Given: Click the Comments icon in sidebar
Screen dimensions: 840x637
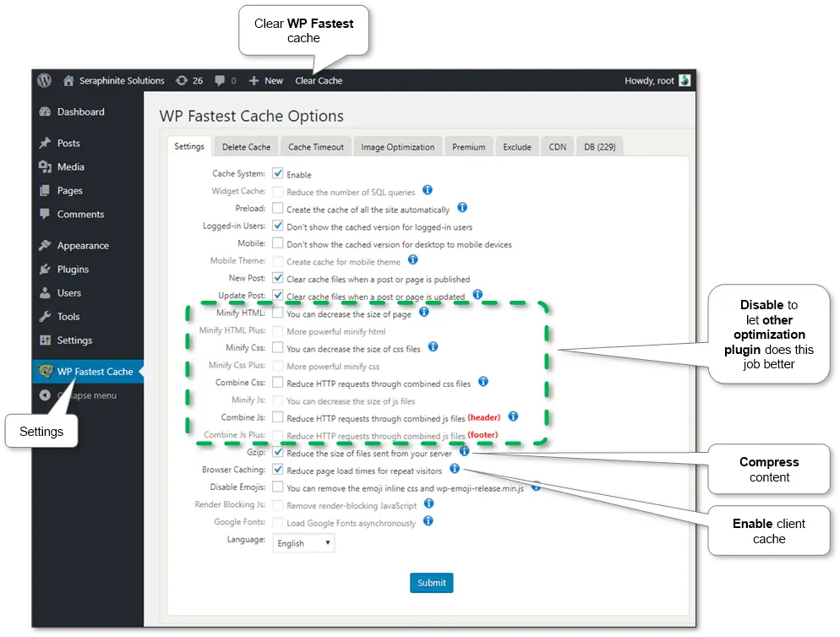Looking at the screenshot, I should (45, 214).
